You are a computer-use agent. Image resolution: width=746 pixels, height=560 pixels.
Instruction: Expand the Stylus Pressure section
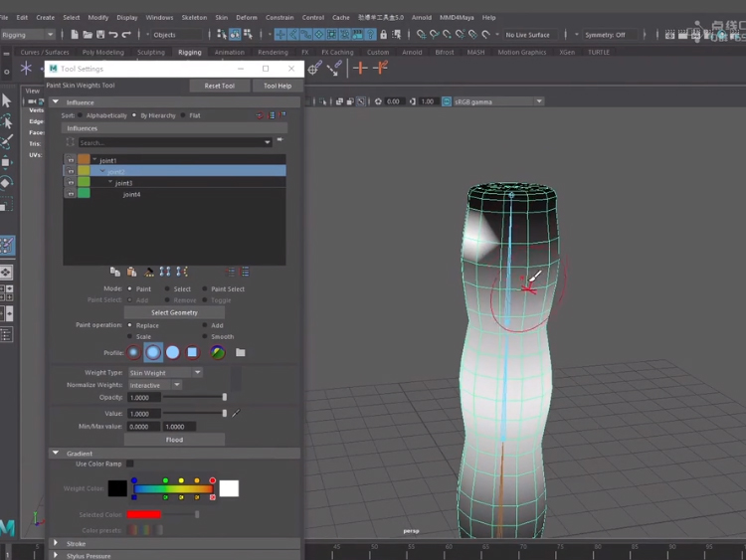pos(56,555)
